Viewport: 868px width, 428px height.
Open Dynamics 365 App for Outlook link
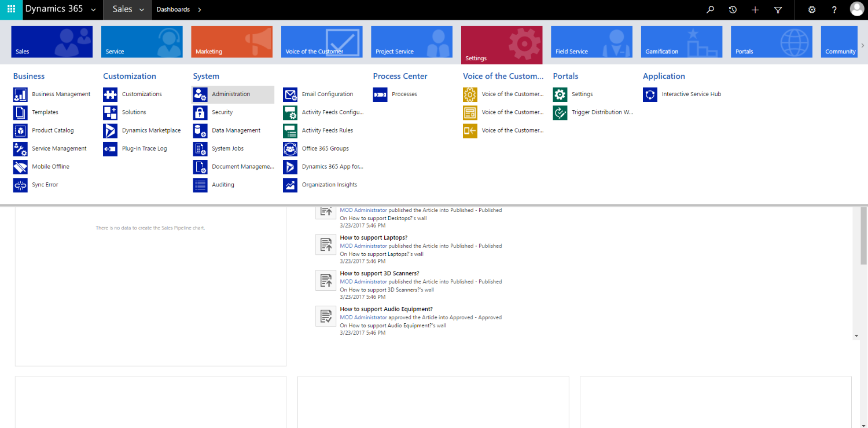[333, 167]
